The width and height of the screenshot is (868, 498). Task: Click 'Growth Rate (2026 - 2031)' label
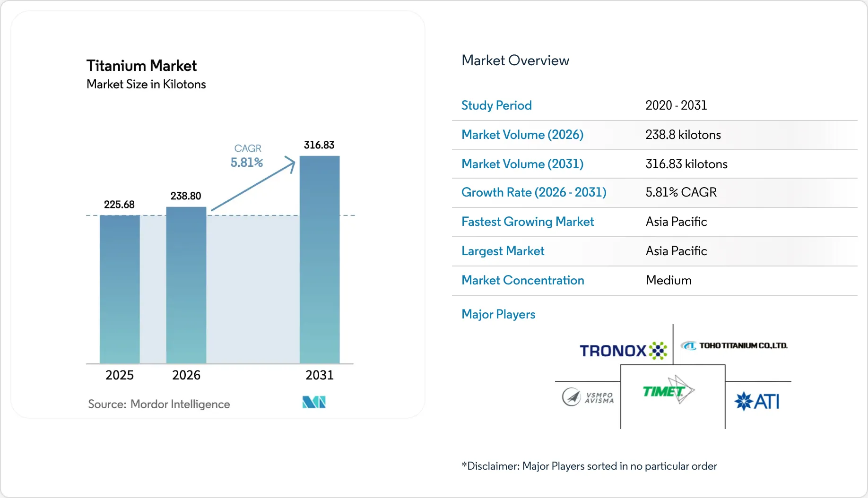click(x=534, y=192)
